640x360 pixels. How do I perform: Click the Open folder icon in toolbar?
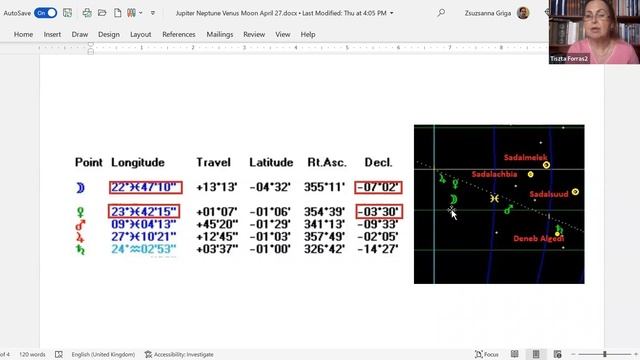coord(102,13)
